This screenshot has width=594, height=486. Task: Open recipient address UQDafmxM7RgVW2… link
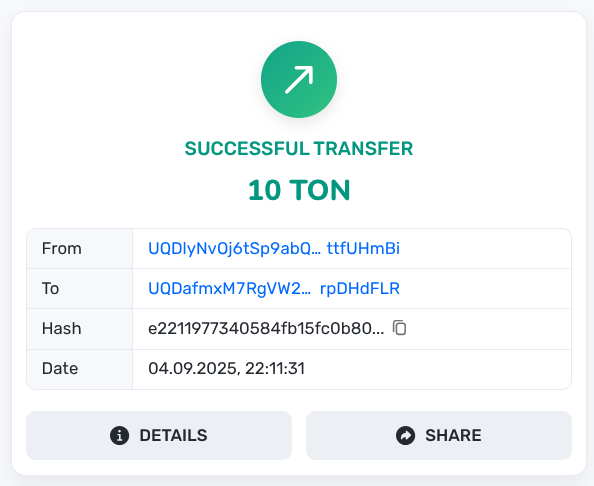(230, 289)
